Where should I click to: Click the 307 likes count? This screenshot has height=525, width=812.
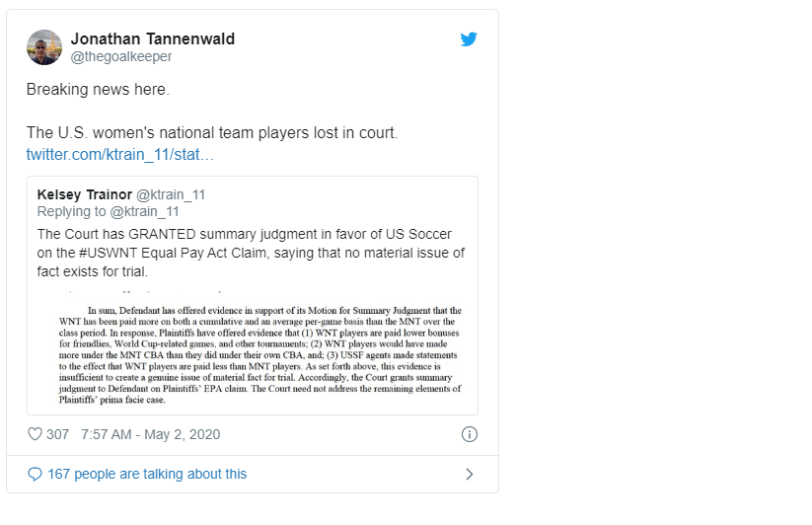[x=57, y=434]
